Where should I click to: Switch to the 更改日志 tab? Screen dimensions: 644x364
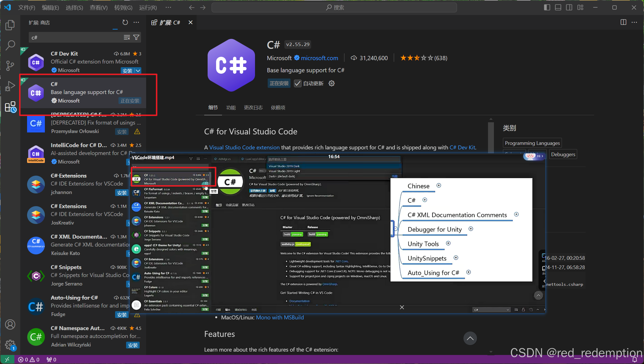click(253, 108)
